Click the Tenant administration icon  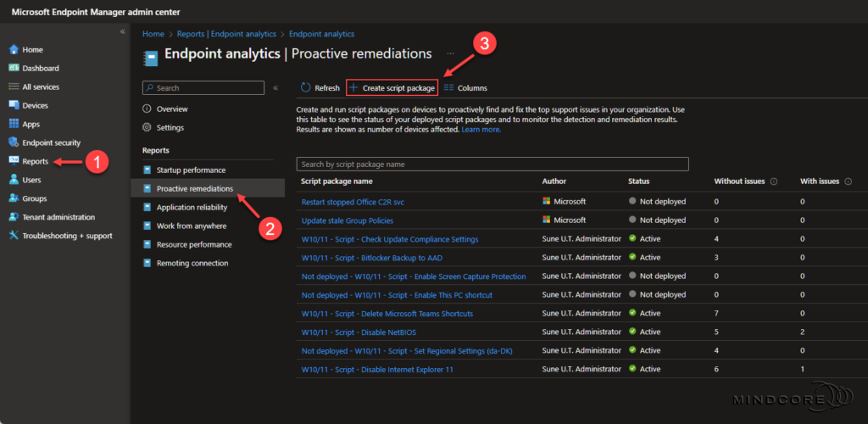14,217
